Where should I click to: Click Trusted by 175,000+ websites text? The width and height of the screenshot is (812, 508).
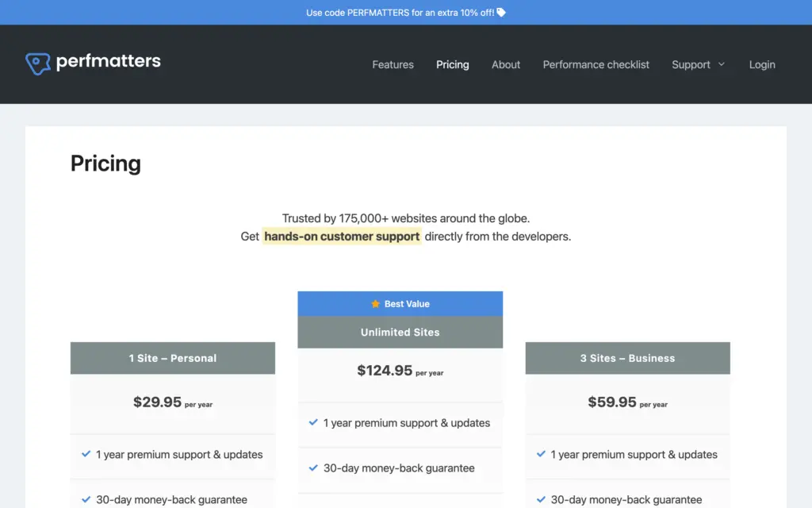(406, 218)
